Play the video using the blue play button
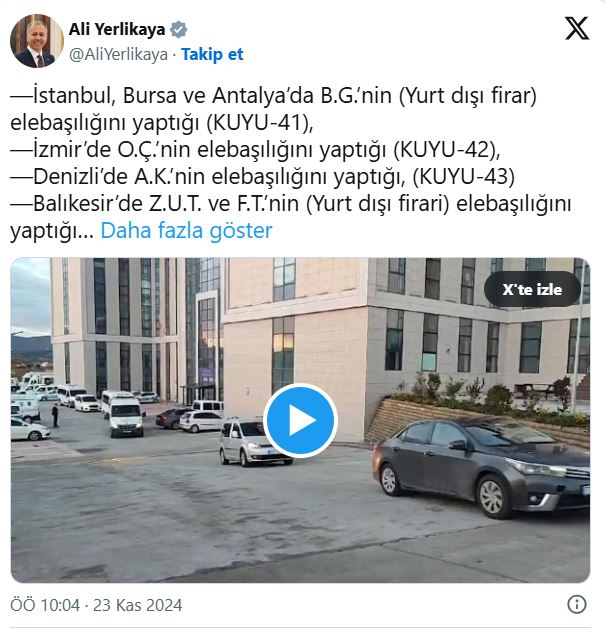 300,421
